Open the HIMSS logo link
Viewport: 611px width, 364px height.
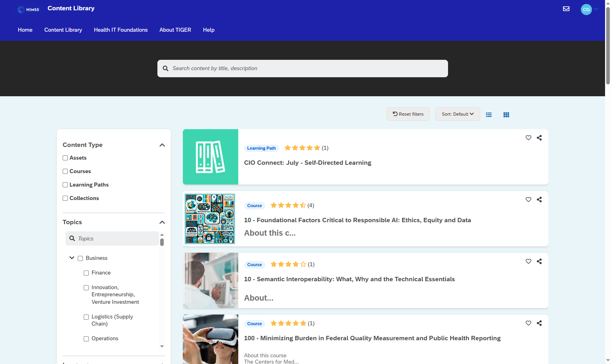(29, 10)
